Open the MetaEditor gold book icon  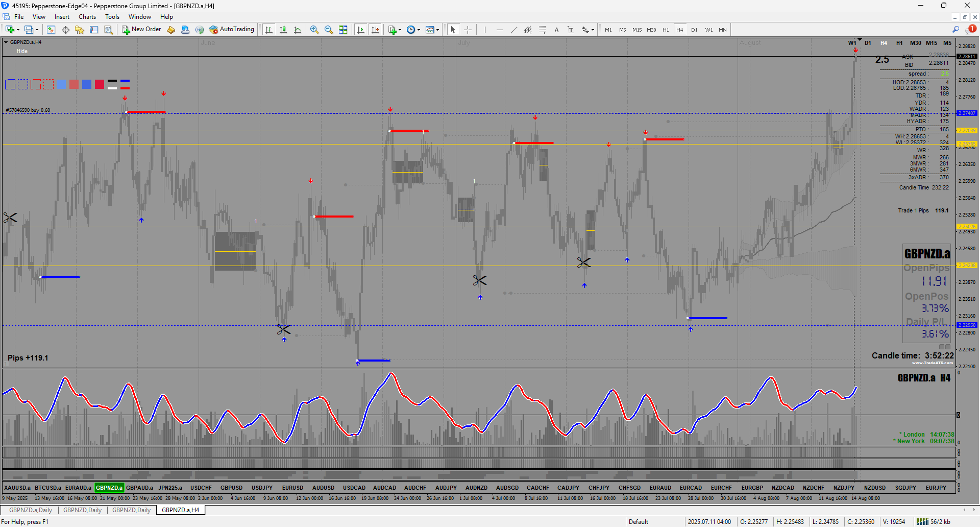point(171,30)
